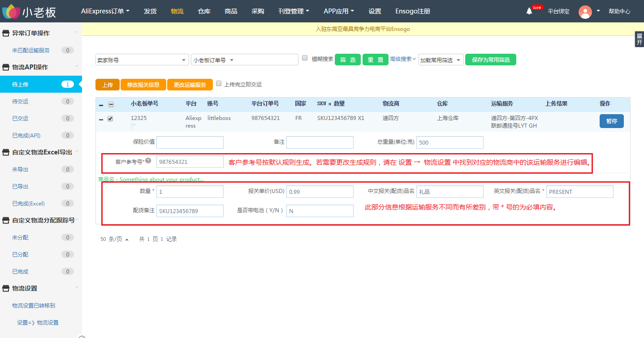Click the 暂停 button for order 12325
Image resolution: width=644 pixels, height=338 pixels.
[x=612, y=121]
